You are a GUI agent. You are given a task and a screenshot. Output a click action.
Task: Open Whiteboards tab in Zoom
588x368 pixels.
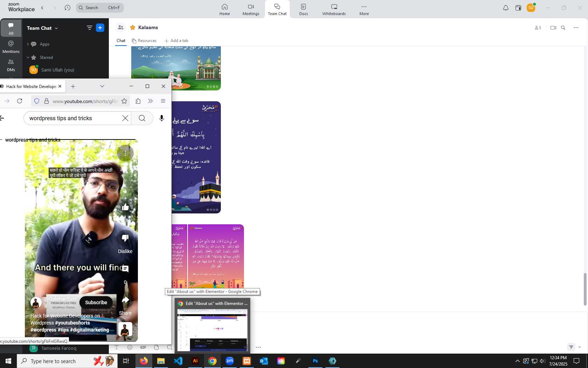click(334, 9)
